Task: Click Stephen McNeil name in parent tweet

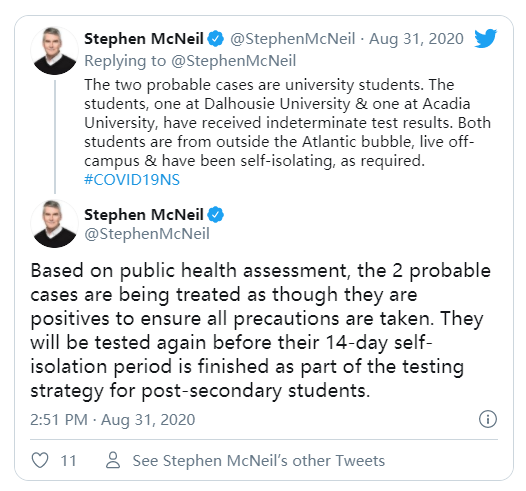Action: [x=144, y=39]
